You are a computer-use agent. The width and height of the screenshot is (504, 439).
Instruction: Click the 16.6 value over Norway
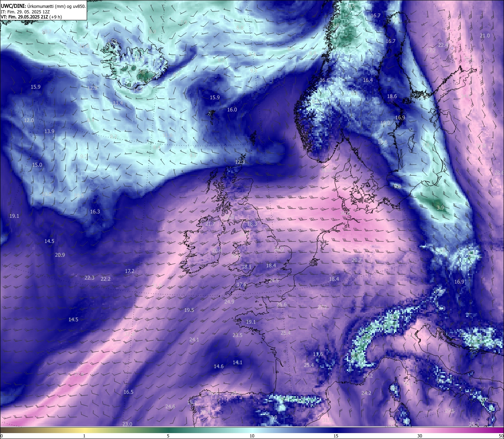pyautogui.click(x=324, y=80)
